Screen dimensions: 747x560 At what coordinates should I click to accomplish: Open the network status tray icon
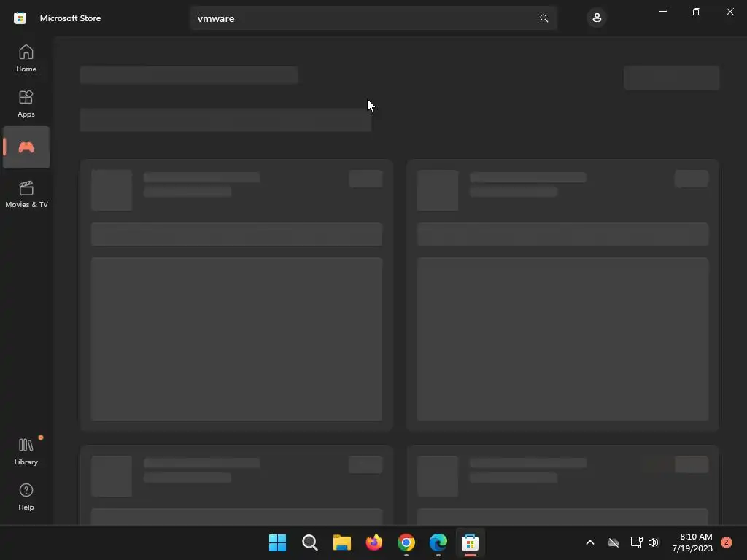636,542
